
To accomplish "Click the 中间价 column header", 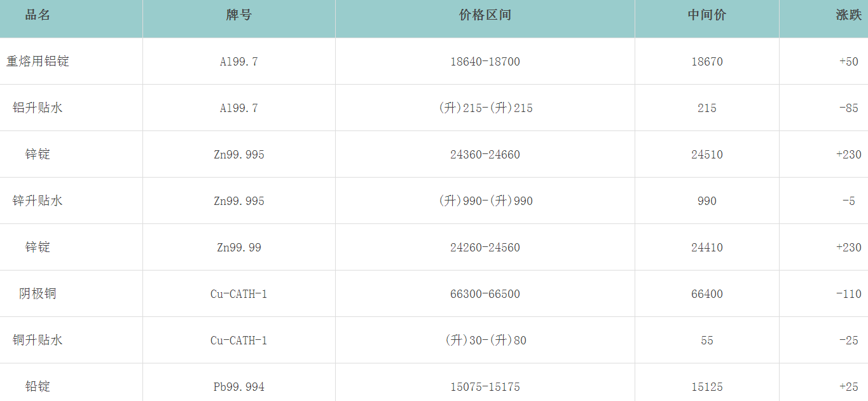I will (706, 15).
